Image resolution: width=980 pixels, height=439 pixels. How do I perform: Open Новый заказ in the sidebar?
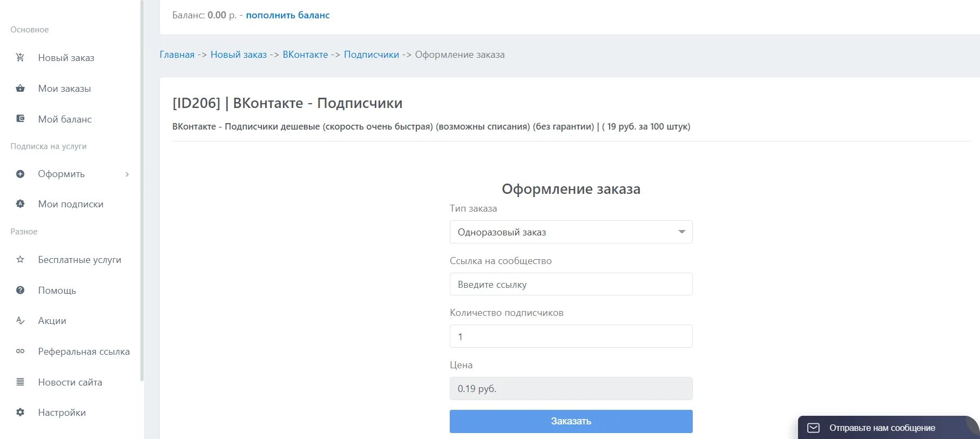(66, 58)
